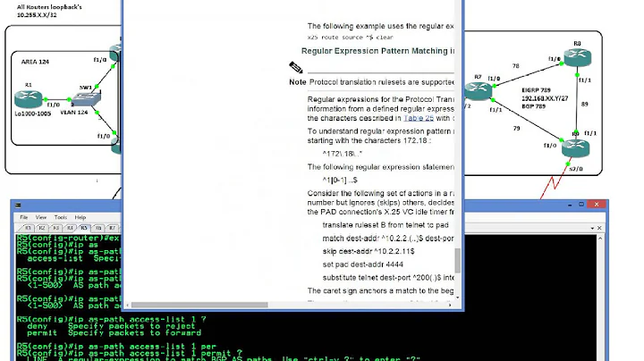Click the link label '89' beside R8
This screenshot has width=644, height=361.
pyautogui.click(x=585, y=105)
